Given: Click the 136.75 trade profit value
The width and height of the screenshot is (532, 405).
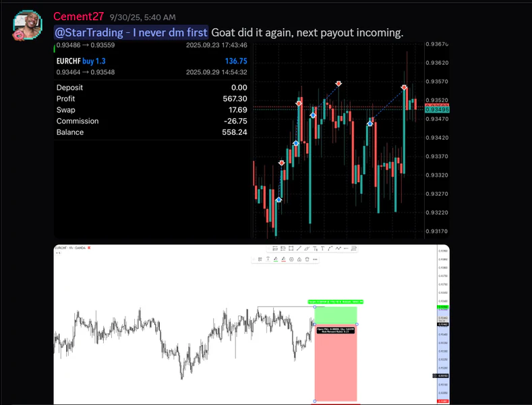Looking at the screenshot, I should [x=236, y=61].
